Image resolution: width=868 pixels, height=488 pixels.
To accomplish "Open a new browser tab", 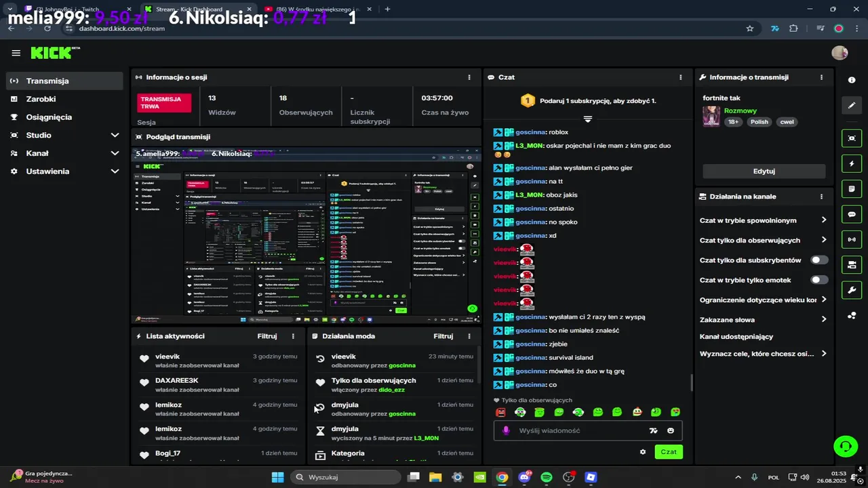I will (387, 9).
